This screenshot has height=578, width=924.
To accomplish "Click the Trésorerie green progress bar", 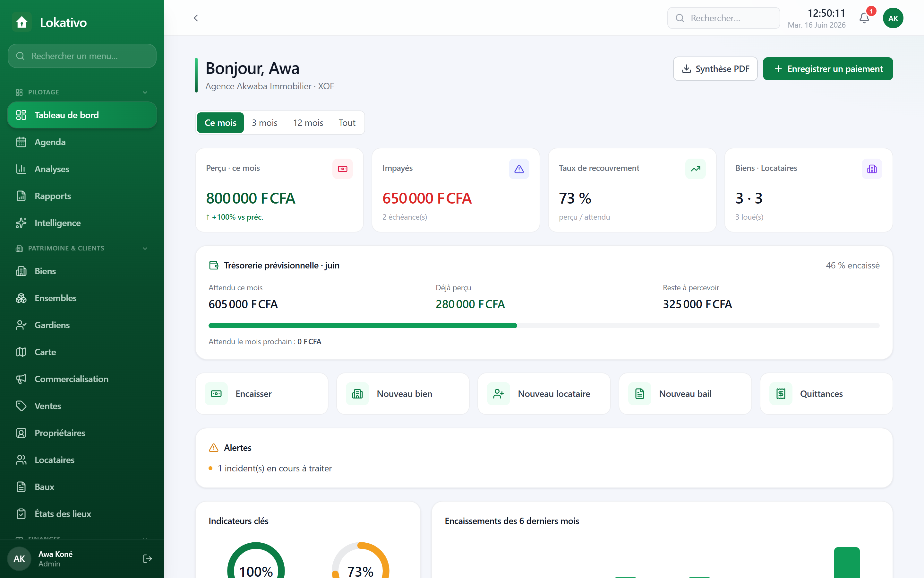I will click(363, 326).
